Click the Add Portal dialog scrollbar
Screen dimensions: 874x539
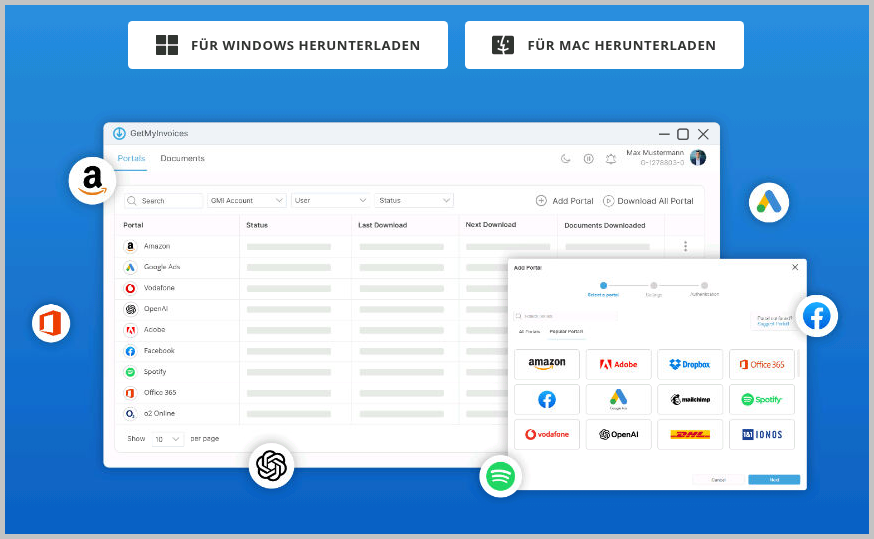tap(798, 363)
